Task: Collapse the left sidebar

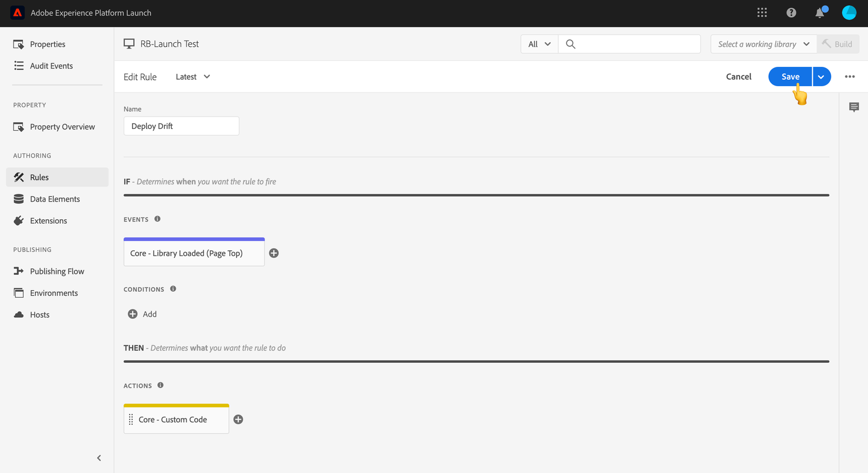Action: tap(99, 458)
